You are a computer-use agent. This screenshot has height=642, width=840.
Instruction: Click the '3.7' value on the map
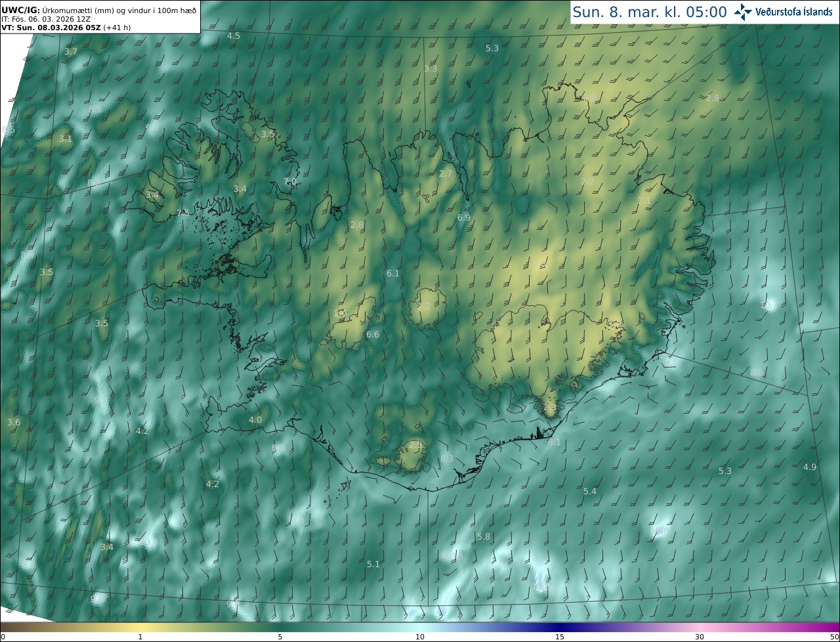point(71,52)
